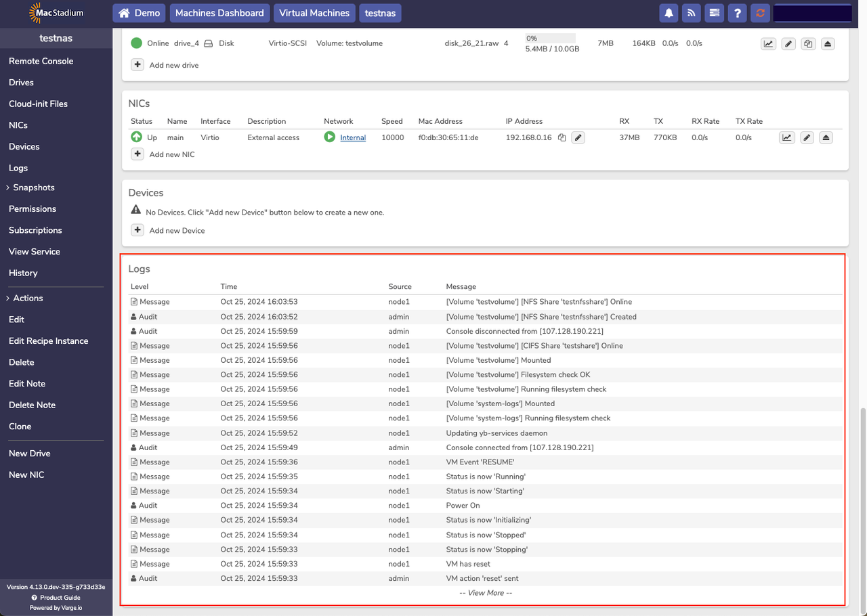This screenshot has height=616, width=867.
Task: Choose Edit Recipe Instance in the sidebar
Action: [x=49, y=341]
